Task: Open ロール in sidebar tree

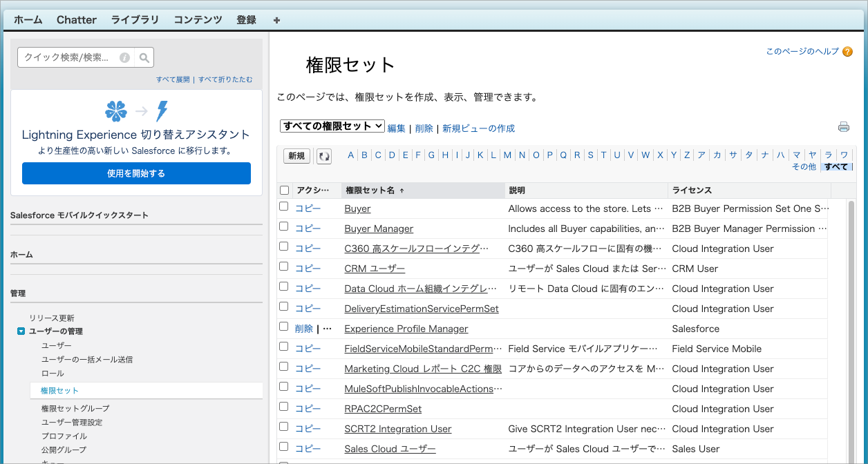Action: (53, 373)
